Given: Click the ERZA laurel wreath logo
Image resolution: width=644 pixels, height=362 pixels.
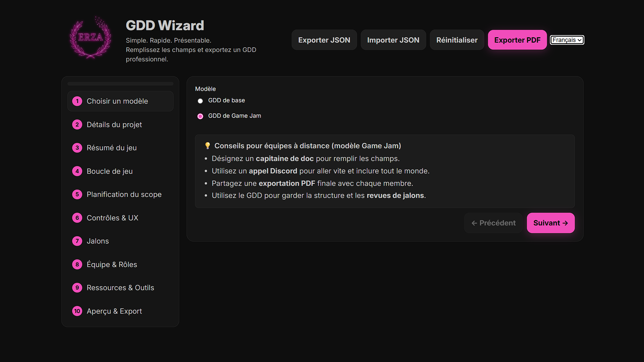Looking at the screenshot, I should click(90, 38).
